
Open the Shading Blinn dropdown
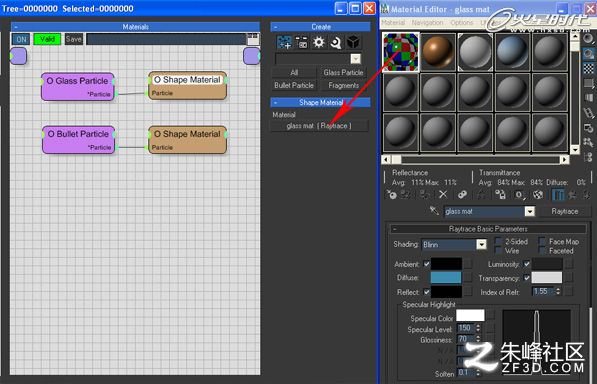482,244
